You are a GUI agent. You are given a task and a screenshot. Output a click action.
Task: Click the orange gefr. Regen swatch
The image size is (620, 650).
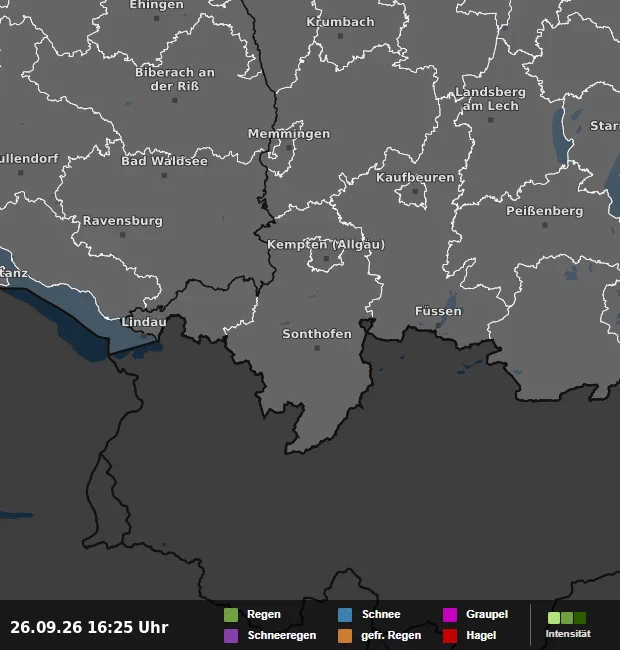pos(345,636)
